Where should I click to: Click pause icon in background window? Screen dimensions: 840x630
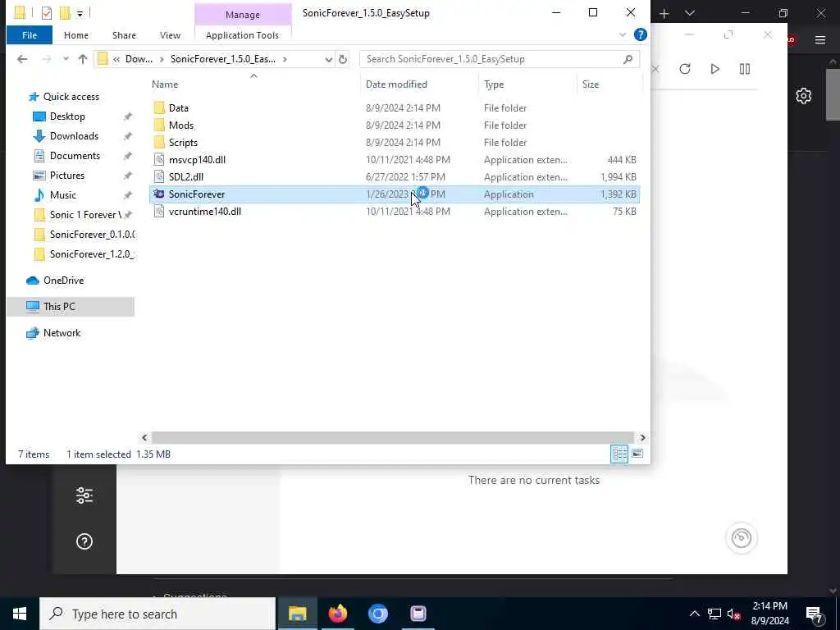[745, 69]
